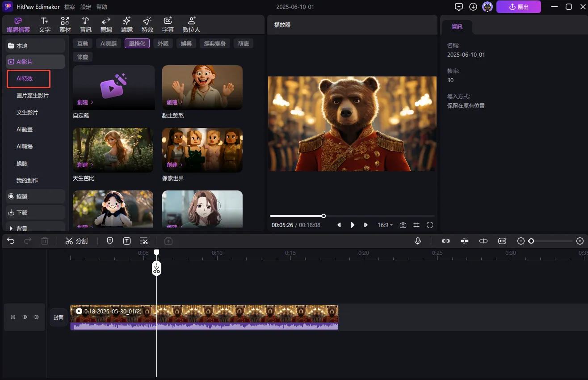
Task: Switch to the 文字 text tab
Action: tap(45, 25)
